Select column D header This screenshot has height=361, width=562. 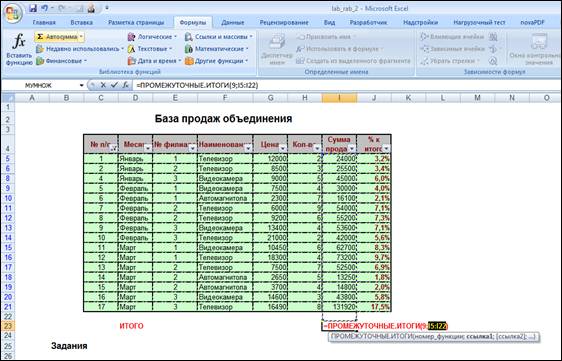135,98
